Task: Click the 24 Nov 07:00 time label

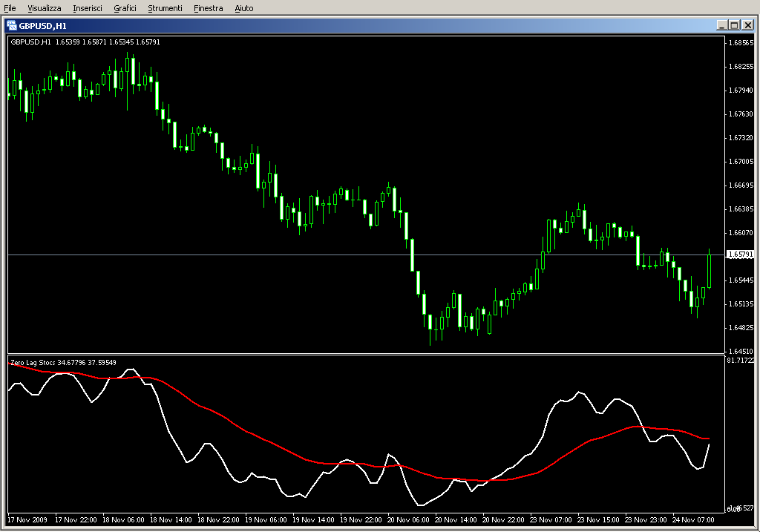Action: (x=693, y=519)
